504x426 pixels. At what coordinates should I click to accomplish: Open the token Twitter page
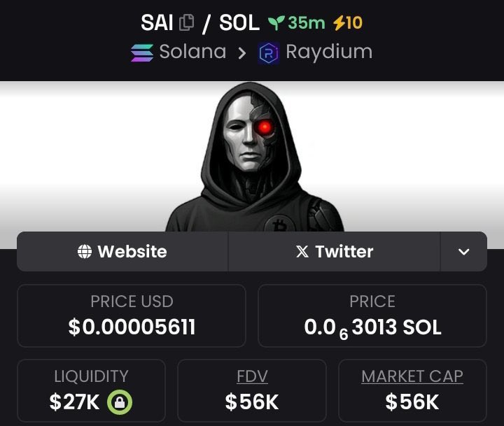click(x=335, y=252)
